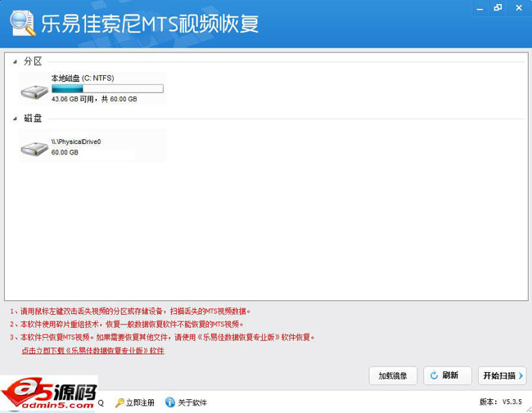Click the app logo magnifier icon
Viewport: 532px width, 413px height.
23,23
